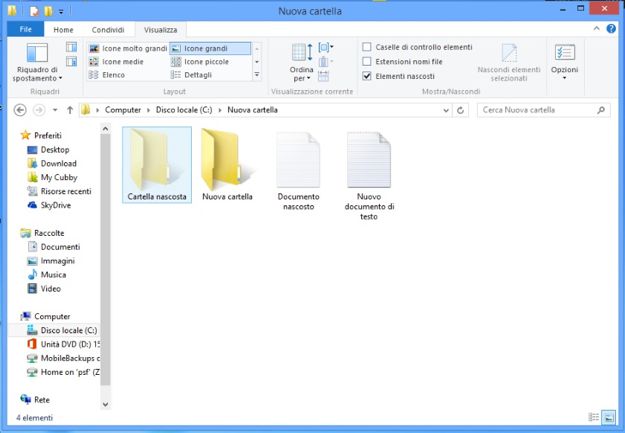625x433 pixels.
Task: Expand the layout gallery more arrow
Action: tap(257, 75)
